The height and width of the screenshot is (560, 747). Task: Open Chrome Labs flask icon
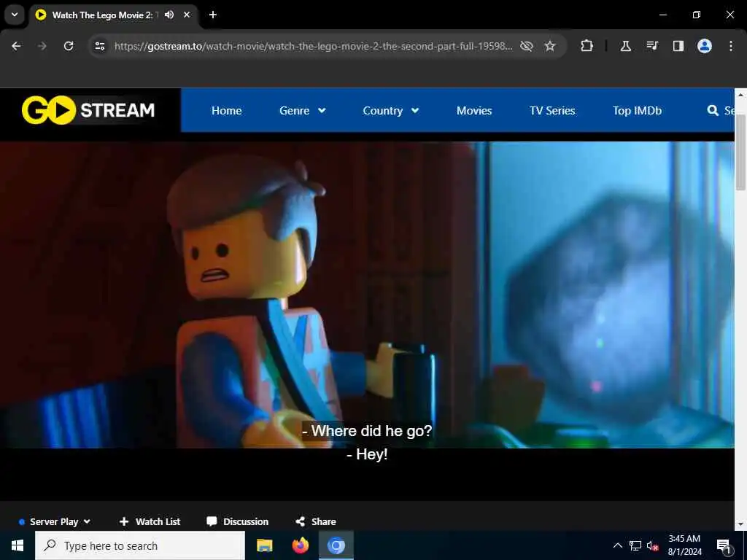point(625,46)
